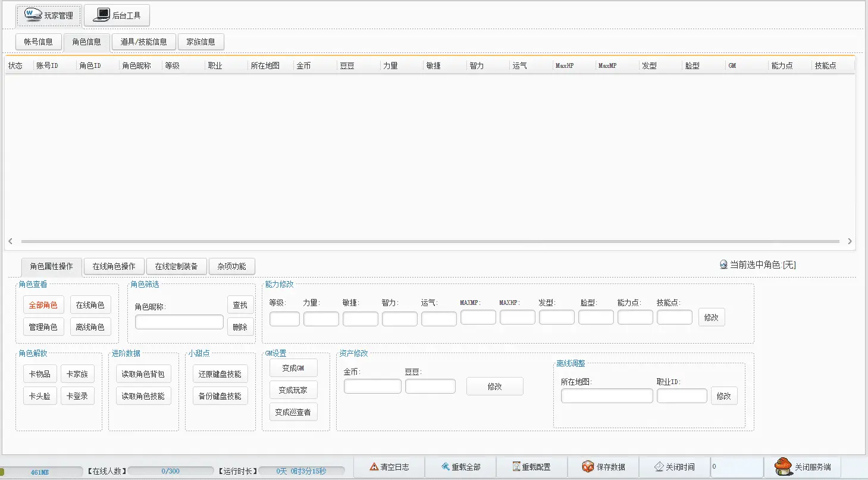Click the 等级 level input box
The width and height of the screenshot is (868, 480).
(x=284, y=319)
